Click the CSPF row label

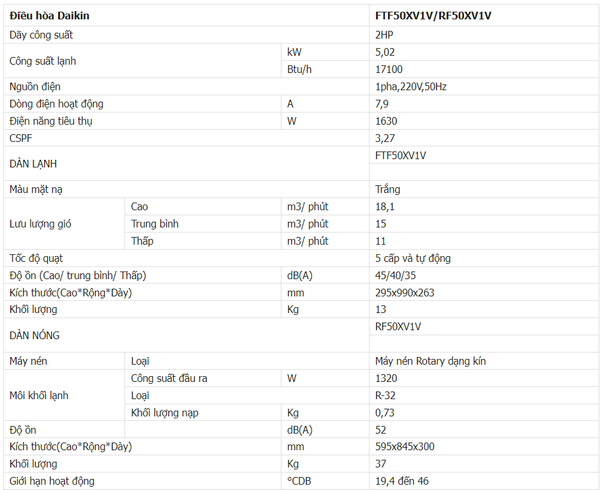[x=21, y=138]
